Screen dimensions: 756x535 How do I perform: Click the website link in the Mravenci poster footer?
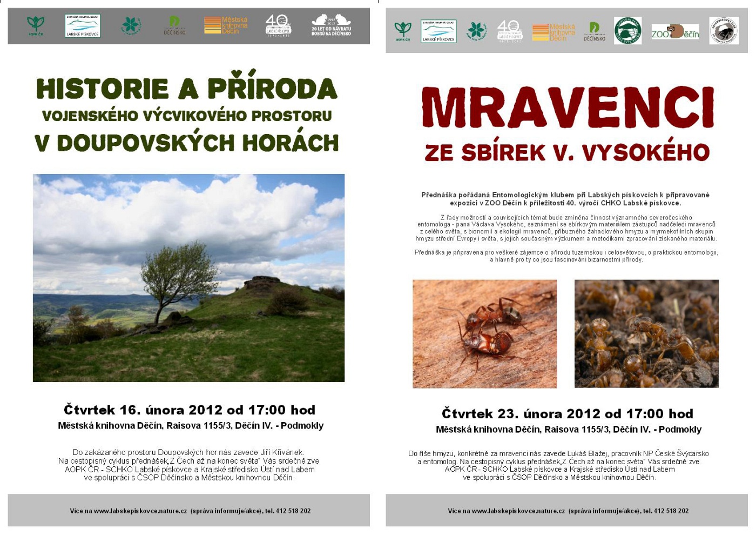tap(518, 511)
